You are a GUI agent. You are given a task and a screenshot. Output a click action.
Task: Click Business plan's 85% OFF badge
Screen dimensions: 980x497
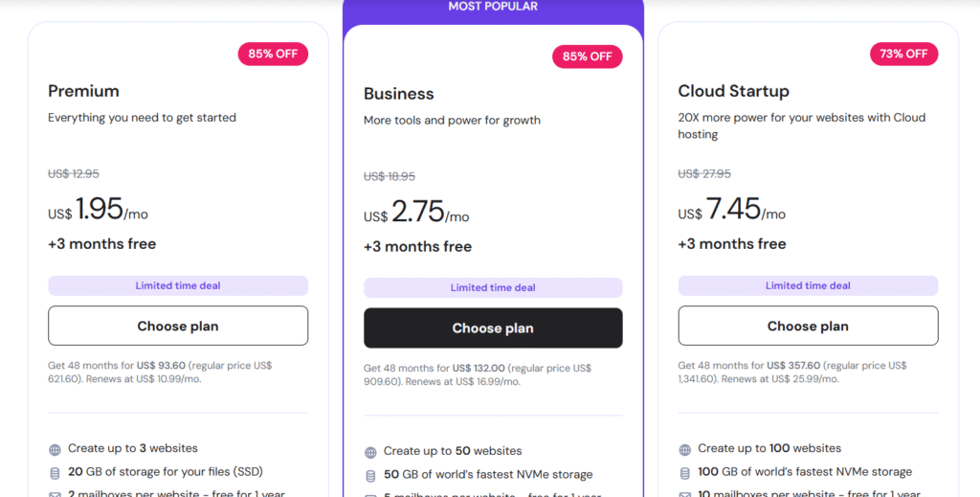click(x=587, y=56)
